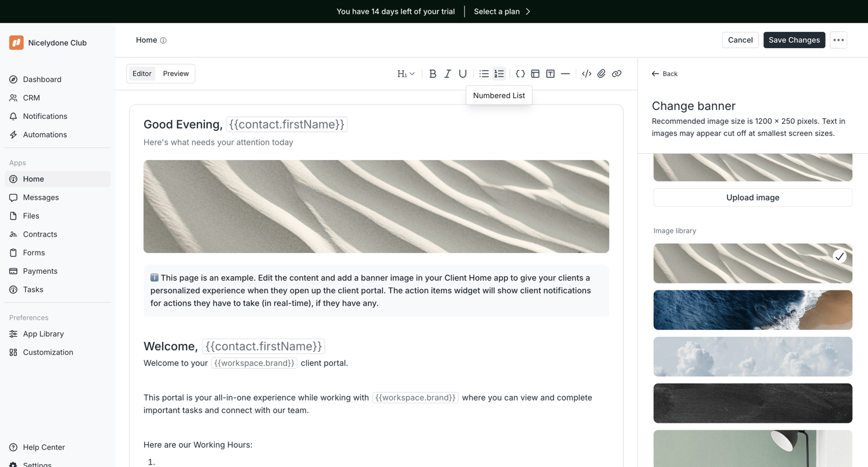This screenshot has height=467, width=868.
Task: Open CRM in the sidebar
Action: tap(57, 98)
